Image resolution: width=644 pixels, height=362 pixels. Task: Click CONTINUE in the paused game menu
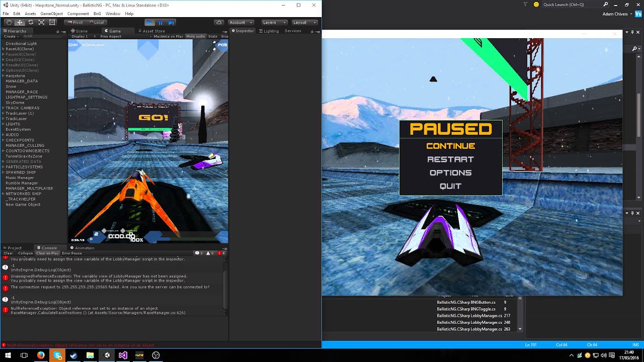point(450,146)
